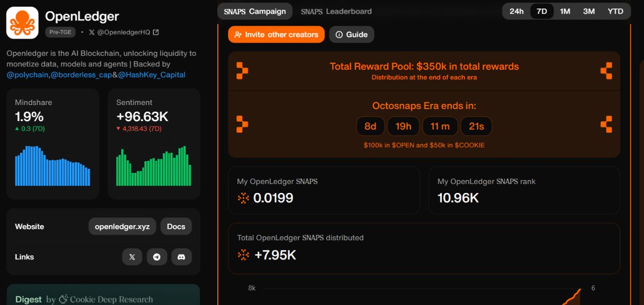Click the Pre-TGE badge
The height and width of the screenshot is (305, 644).
point(60,32)
